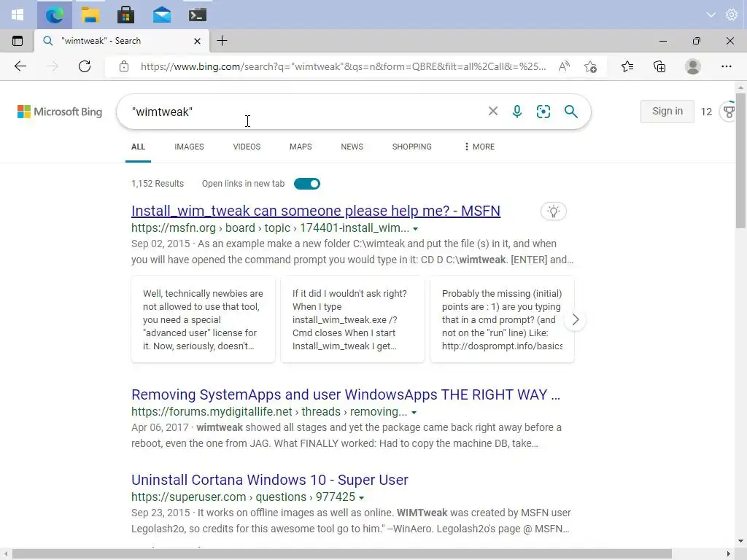Close the "wimtweak" - Search tab
The width and height of the screenshot is (747, 560).
coord(197,41)
